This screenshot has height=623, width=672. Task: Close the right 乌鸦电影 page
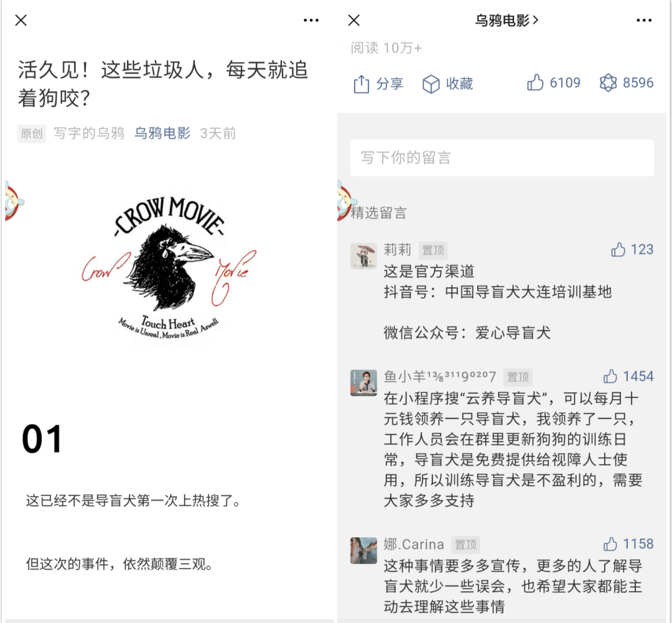tap(354, 20)
